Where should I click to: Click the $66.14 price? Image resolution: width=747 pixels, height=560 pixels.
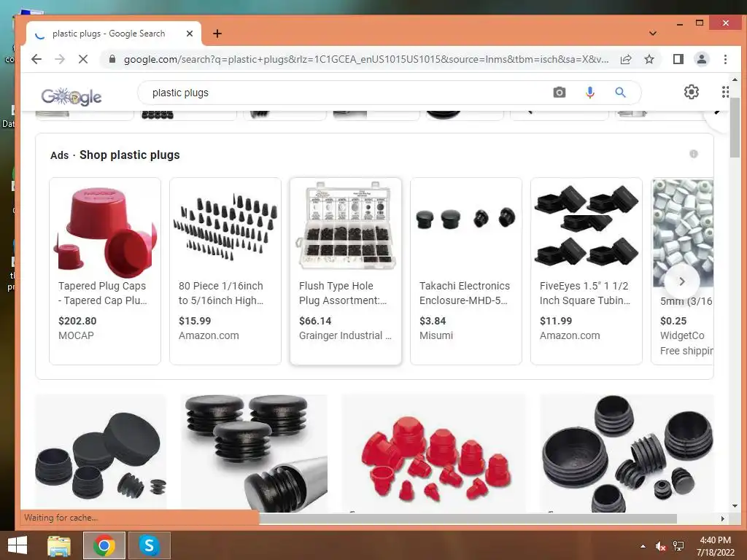315,321
